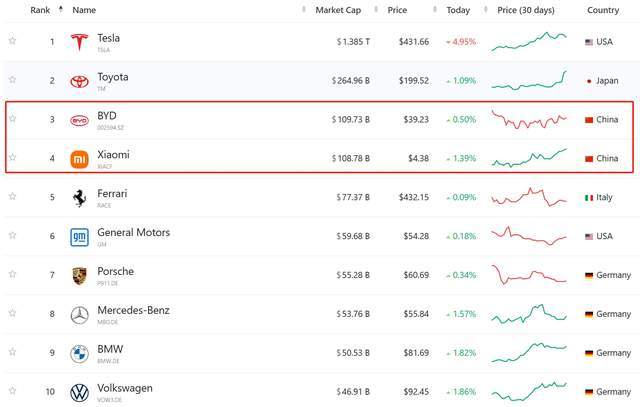Click USA flag in General Motors row
This screenshot has height=407, width=640.
click(589, 237)
